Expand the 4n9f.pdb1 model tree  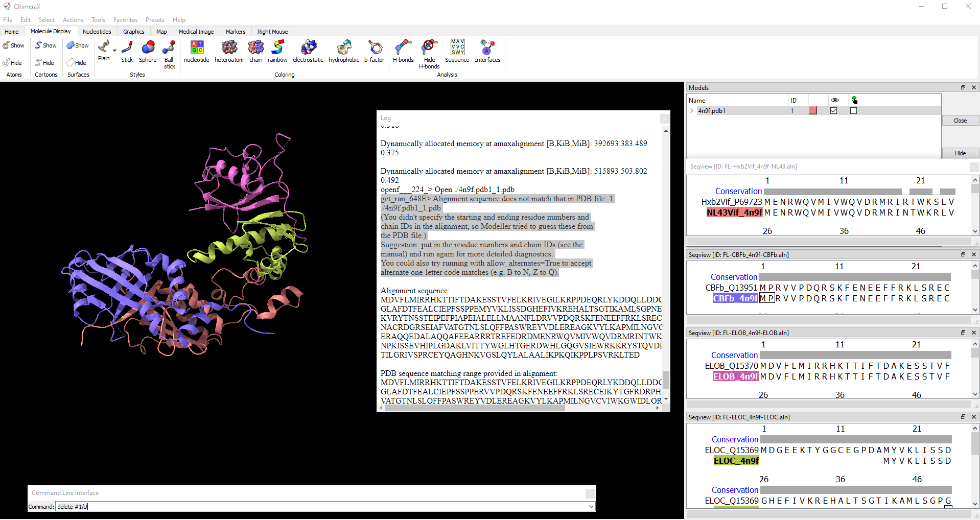(x=692, y=111)
